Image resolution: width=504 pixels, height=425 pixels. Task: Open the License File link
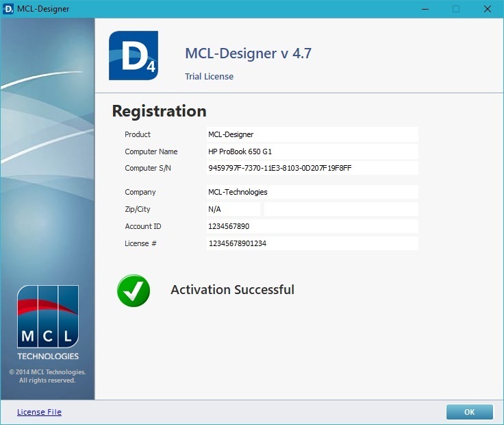pos(39,412)
